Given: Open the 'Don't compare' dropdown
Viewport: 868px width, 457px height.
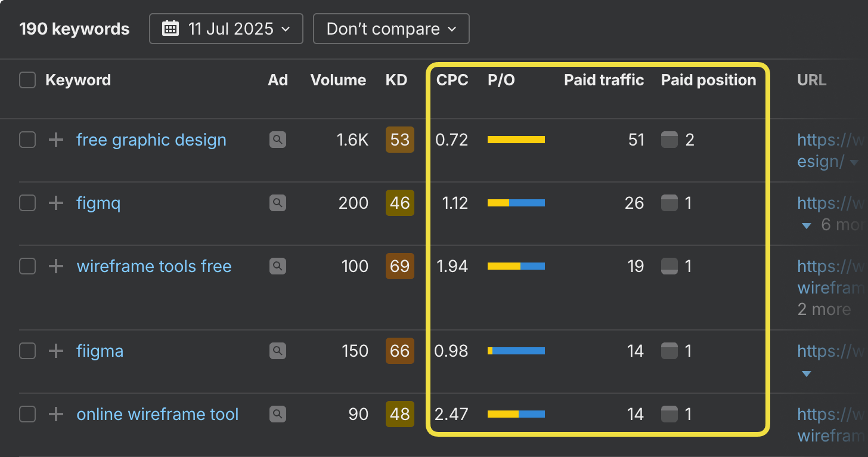Looking at the screenshot, I should click(x=391, y=29).
